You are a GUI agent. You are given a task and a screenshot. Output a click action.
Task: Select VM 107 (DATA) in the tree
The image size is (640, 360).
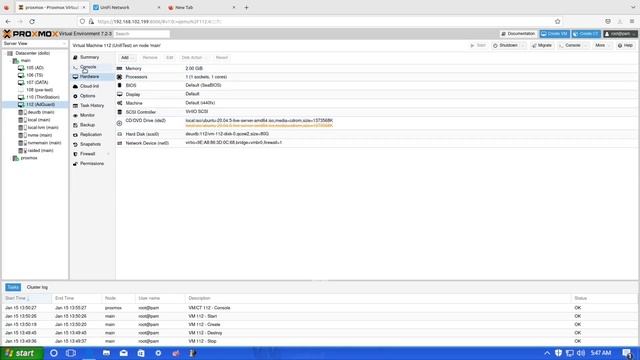(37, 82)
